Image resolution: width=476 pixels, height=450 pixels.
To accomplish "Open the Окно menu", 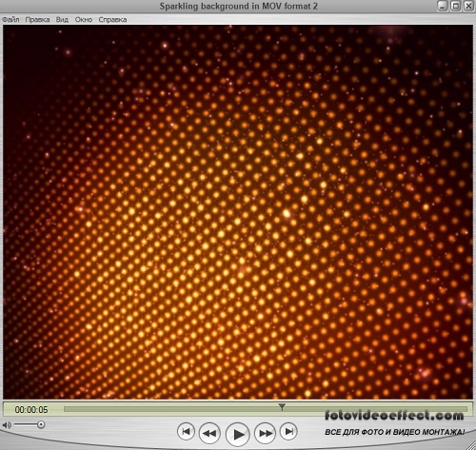I will click(84, 20).
